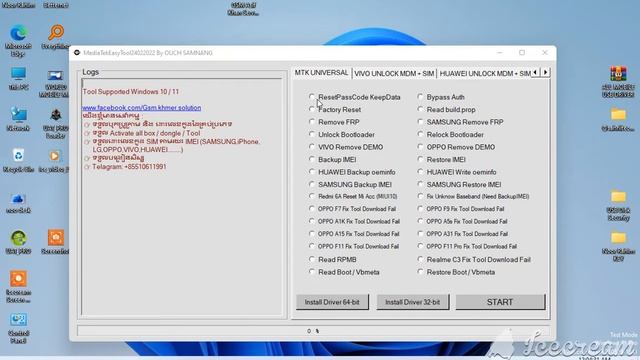Image resolution: width=640 pixels, height=360 pixels.
Task: Select SAMSUNG Restore IMEI
Action: tap(420, 184)
